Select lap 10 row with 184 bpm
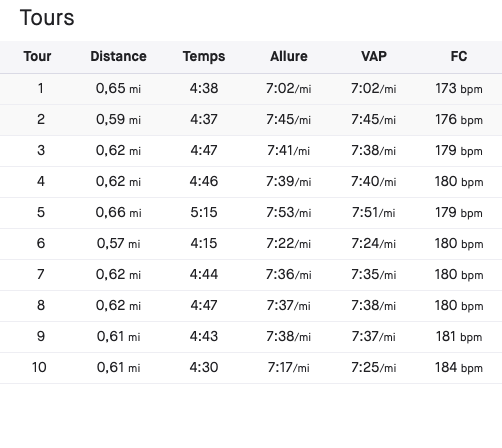The width and height of the screenshot is (502, 448). (251, 368)
